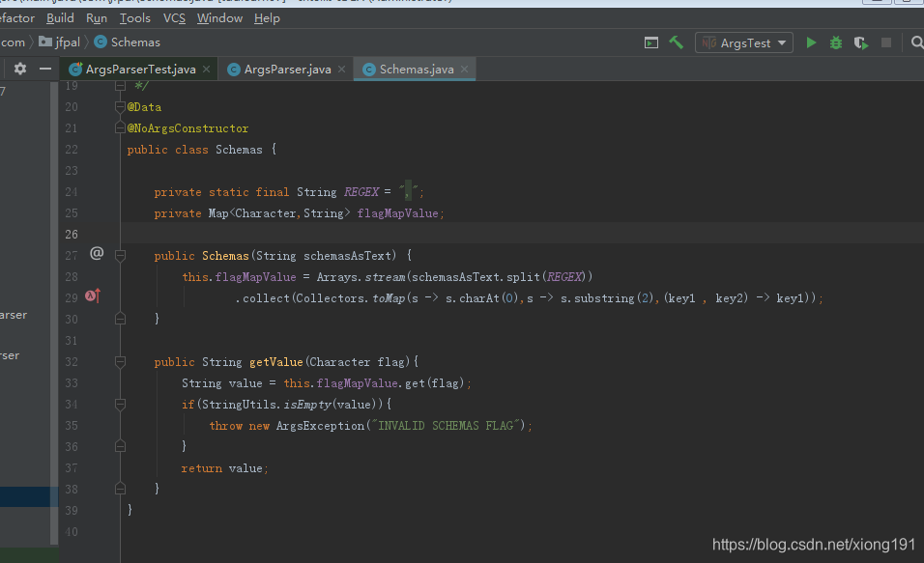Click the return value statement
The width and height of the screenshot is (924, 563).
tap(224, 468)
